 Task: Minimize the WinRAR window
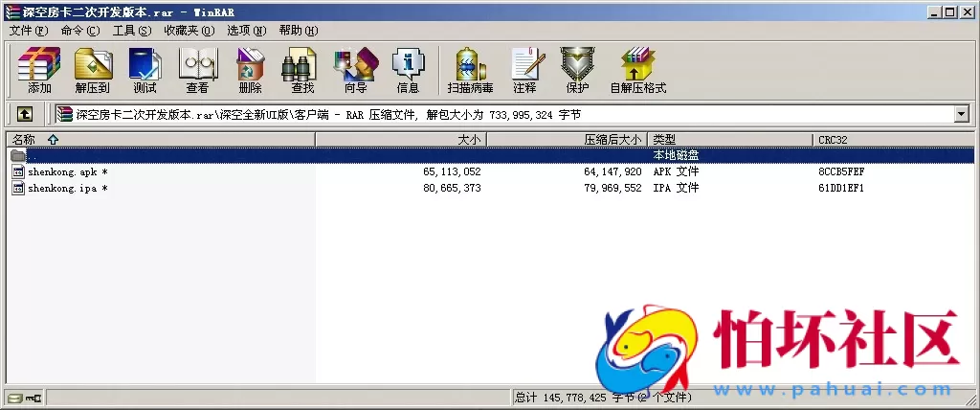[x=934, y=11]
